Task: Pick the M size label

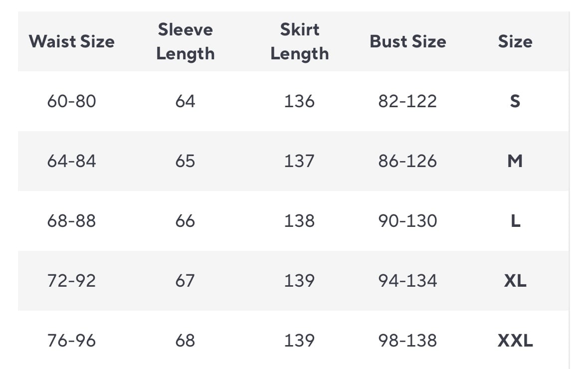Action: tap(515, 161)
